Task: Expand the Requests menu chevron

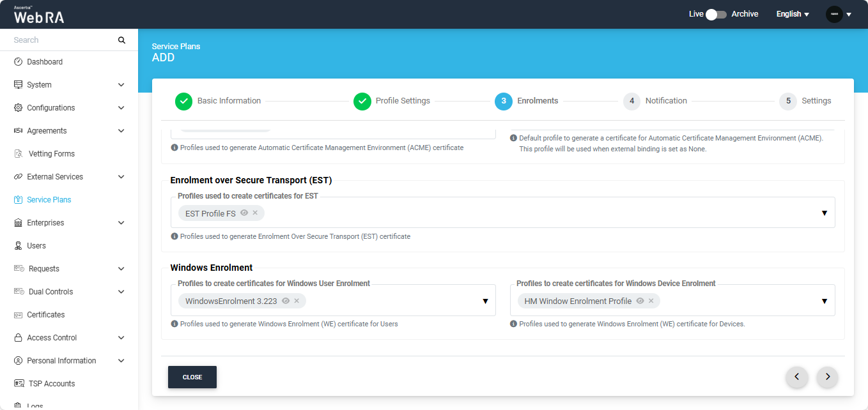Action: point(121,269)
